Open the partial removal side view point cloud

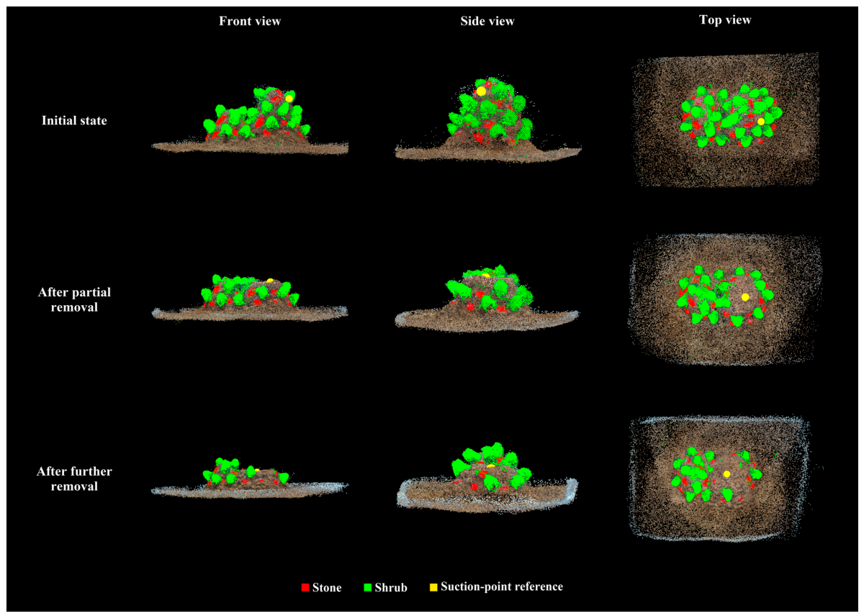[487, 299]
